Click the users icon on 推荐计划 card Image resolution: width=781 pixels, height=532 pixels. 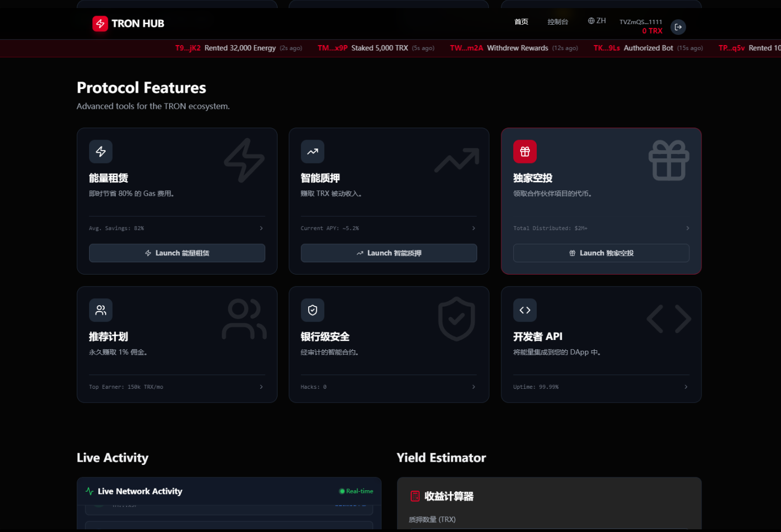click(x=101, y=310)
